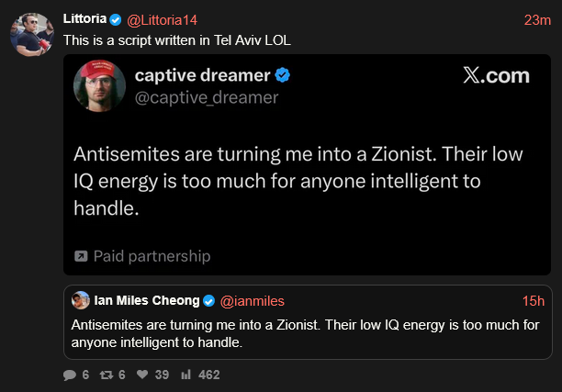This screenshot has height=392, width=562.
Task: Click Ian Miles Cheong's verified badge
Action: 208,300
